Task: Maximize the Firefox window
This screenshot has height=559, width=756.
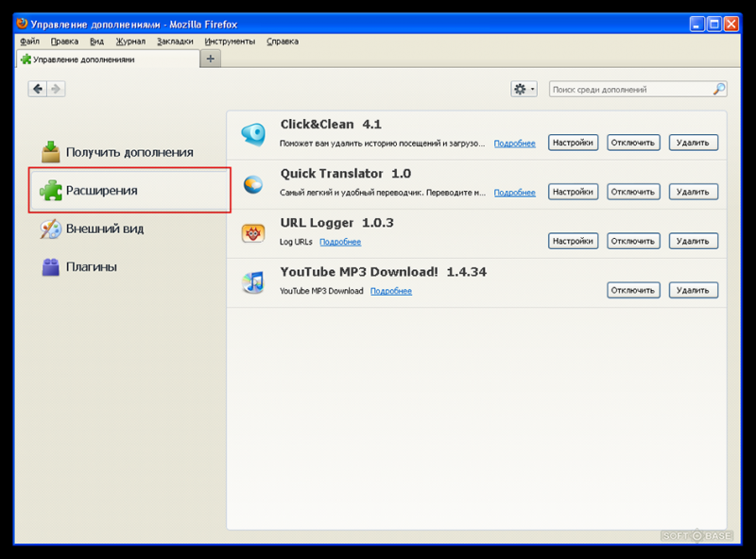Action: (714, 25)
